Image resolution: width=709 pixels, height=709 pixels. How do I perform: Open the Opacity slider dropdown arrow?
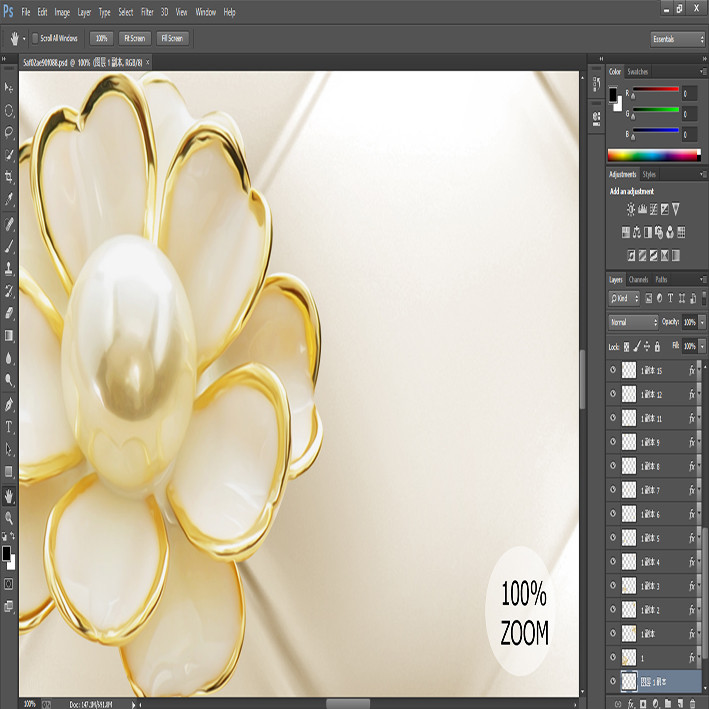point(702,322)
